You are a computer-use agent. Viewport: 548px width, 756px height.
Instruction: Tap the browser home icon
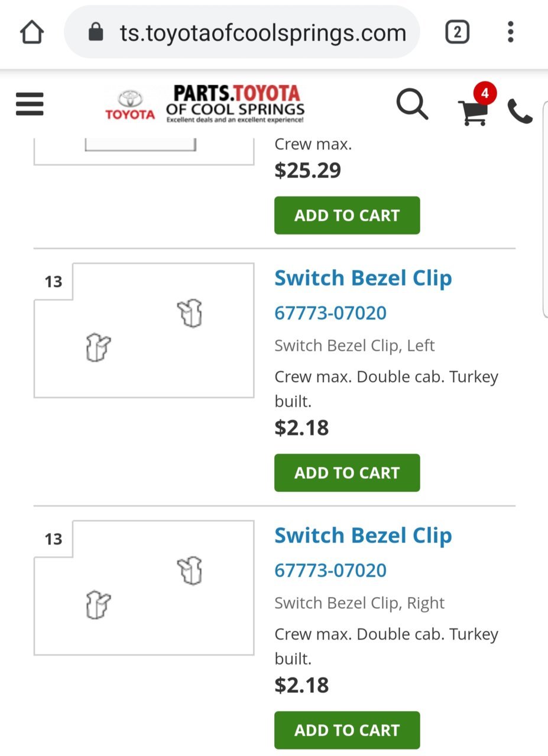[x=32, y=32]
